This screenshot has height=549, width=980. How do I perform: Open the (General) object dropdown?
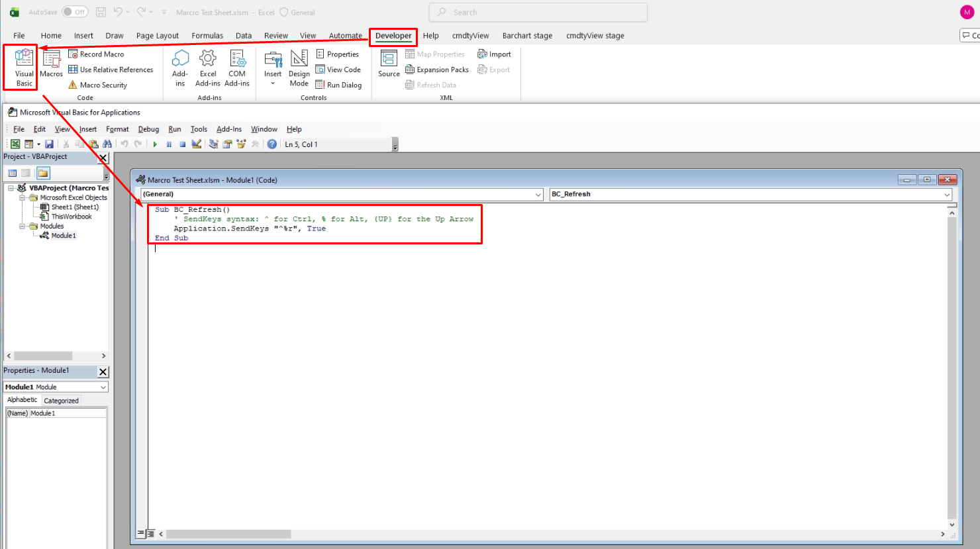tap(342, 194)
